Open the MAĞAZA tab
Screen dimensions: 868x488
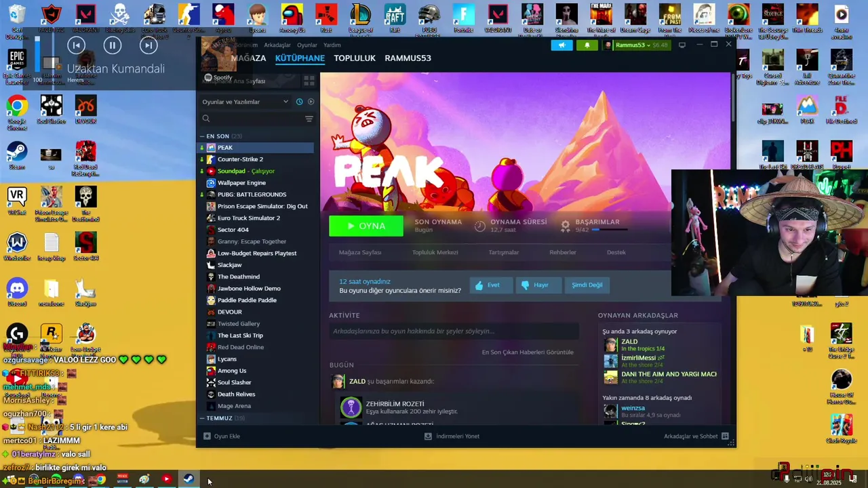point(248,58)
